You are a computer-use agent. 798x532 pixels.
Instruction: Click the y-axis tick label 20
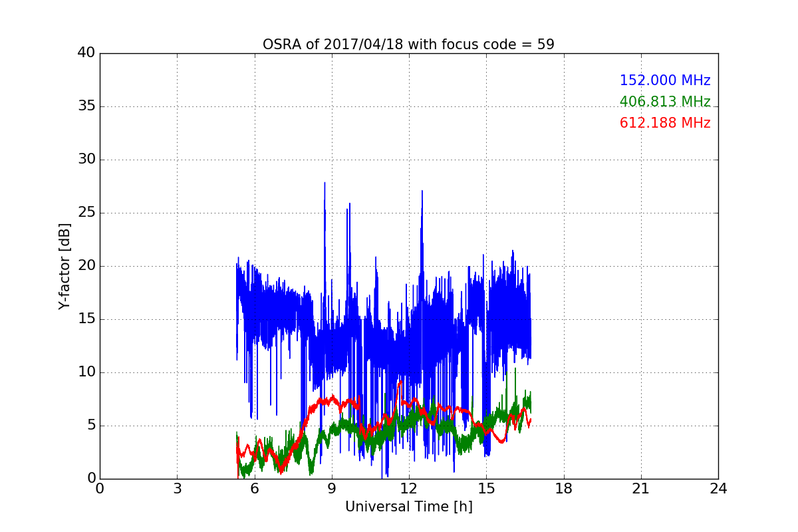click(86, 266)
